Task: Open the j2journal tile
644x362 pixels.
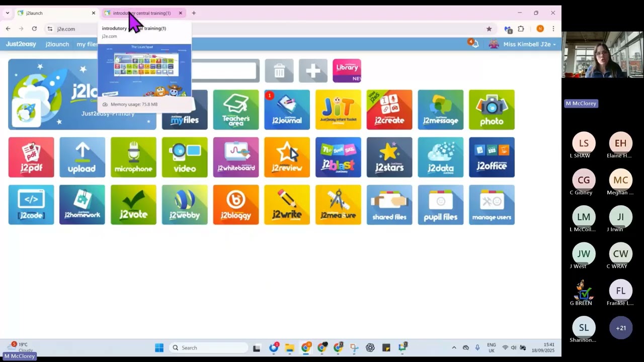Action: [287, 110]
